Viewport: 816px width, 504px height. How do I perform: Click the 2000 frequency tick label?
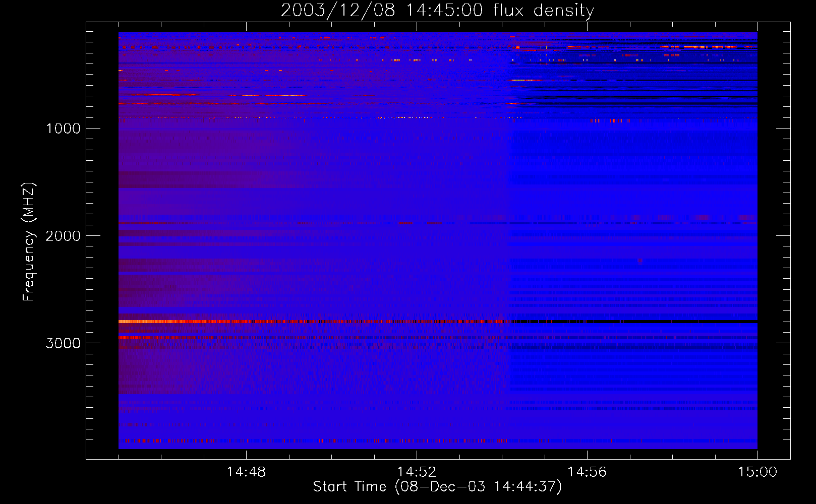(x=63, y=236)
